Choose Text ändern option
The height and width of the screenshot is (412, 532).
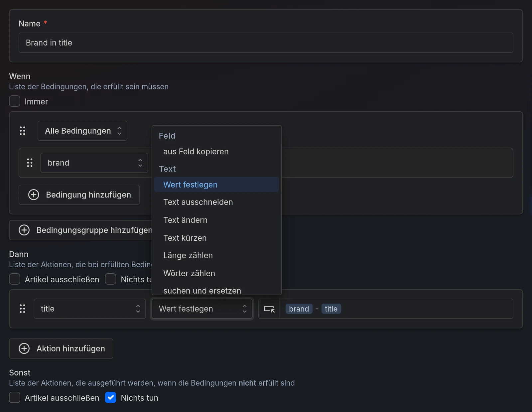click(x=216, y=220)
